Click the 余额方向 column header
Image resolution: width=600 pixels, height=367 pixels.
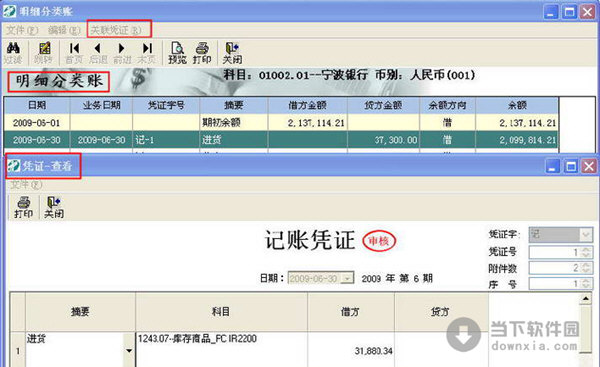(447, 105)
